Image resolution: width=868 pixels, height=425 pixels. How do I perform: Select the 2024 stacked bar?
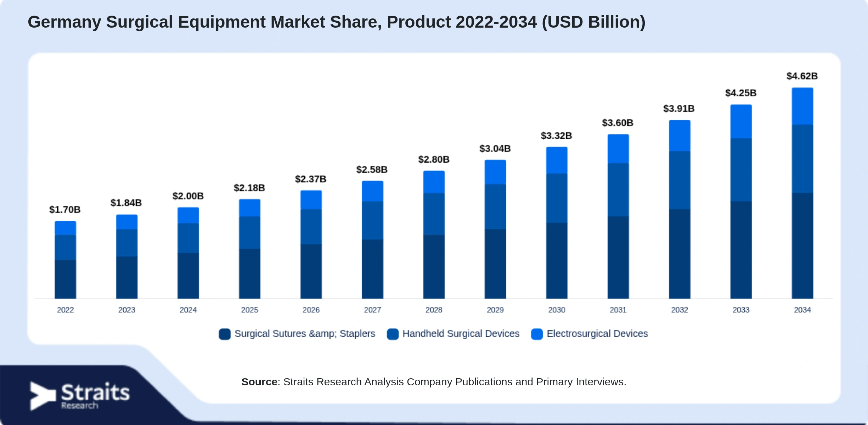pyautogui.click(x=188, y=253)
